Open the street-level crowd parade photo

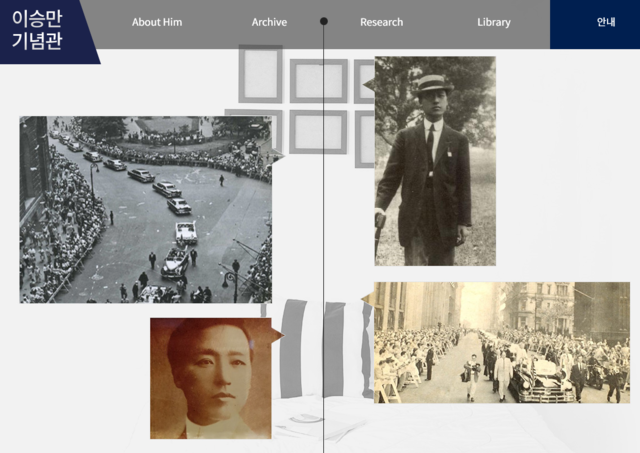click(502, 342)
